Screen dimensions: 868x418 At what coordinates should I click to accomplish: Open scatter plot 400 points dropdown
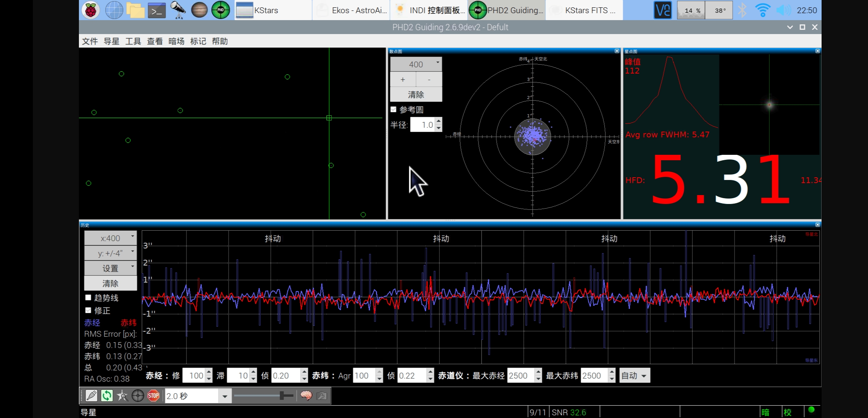[416, 64]
